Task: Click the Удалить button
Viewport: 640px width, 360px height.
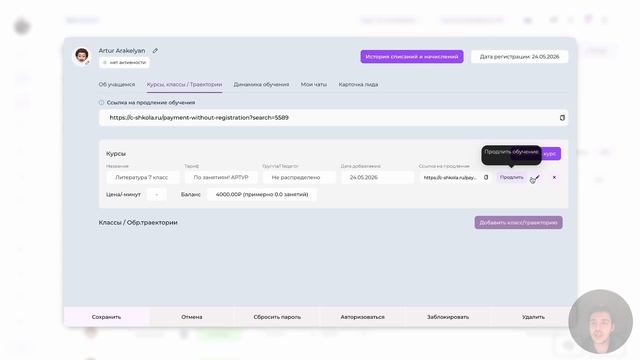Action: click(533, 317)
